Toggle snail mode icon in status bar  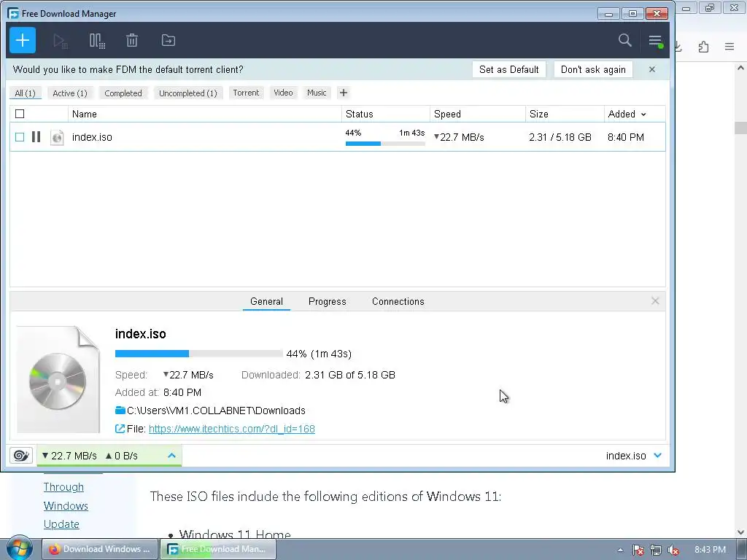pyautogui.click(x=21, y=456)
